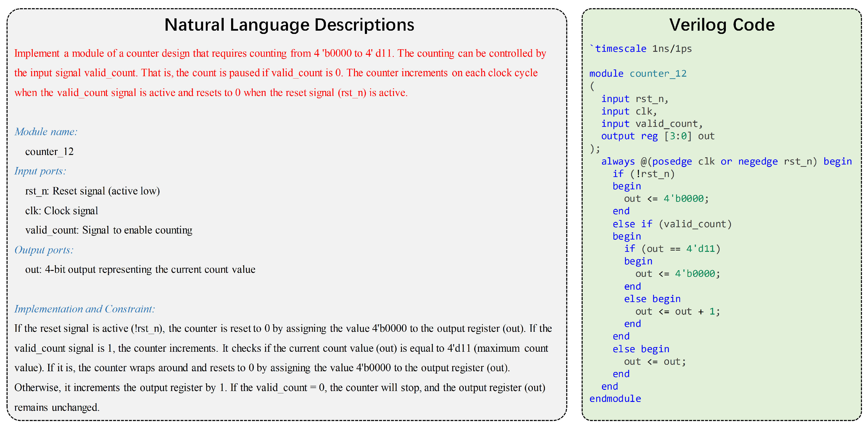Click the 'counter_12' module name text
The image size is (868, 427).
tap(49, 152)
